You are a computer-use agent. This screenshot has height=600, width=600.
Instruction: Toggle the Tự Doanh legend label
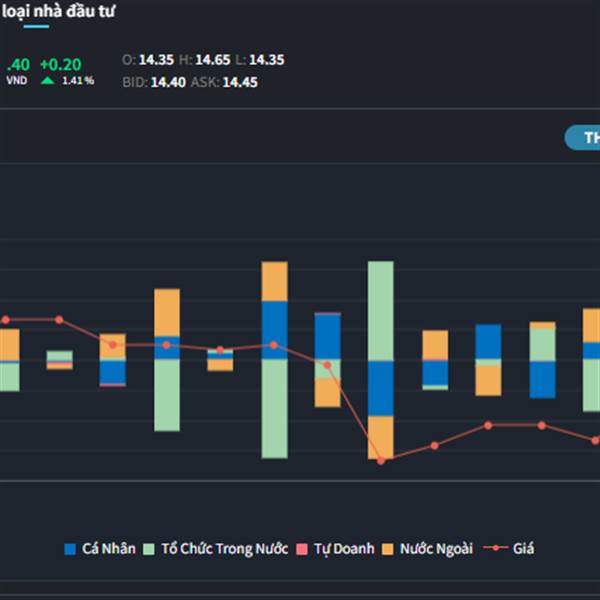point(344,549)
